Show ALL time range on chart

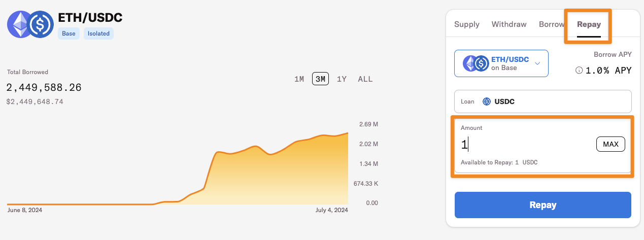[365, 79]
